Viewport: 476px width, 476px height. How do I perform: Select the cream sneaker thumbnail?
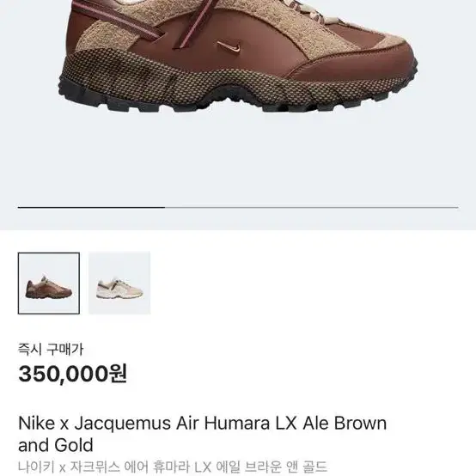(119, 283)
